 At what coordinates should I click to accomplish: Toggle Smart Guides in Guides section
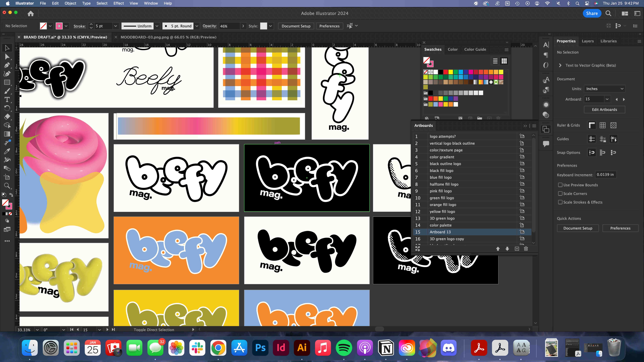click(x=613, y=139)
